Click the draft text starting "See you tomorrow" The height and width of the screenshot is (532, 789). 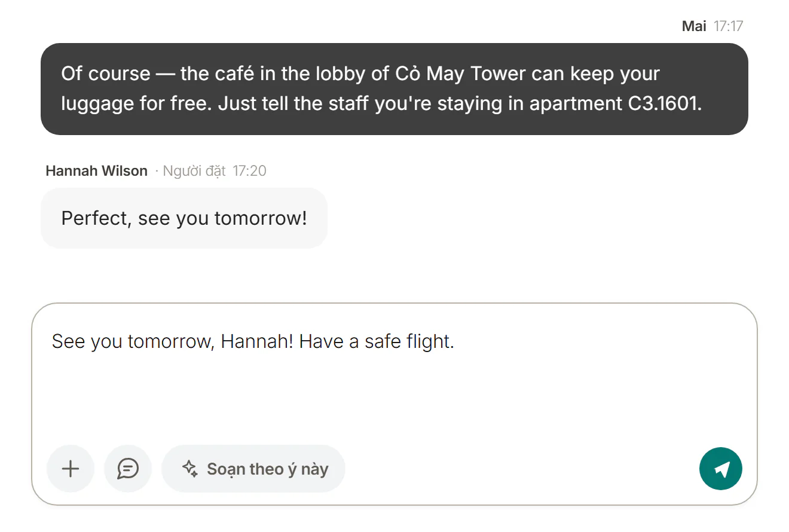[x=253, y=341]
